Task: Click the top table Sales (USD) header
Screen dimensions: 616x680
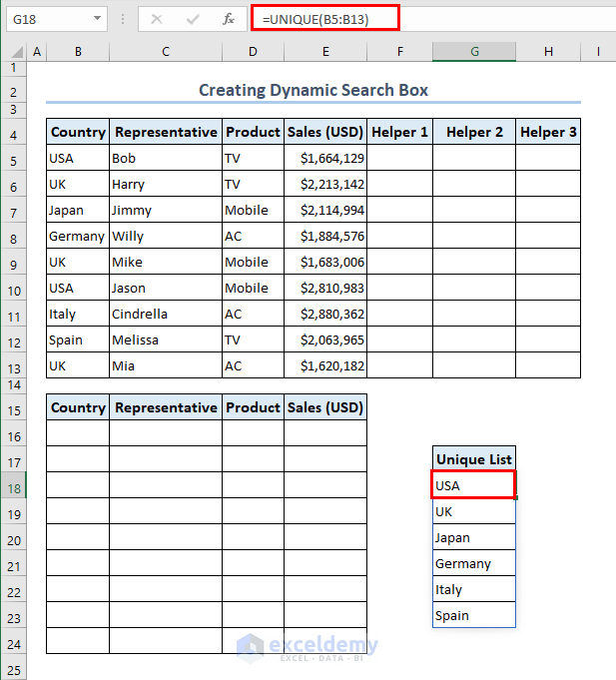Action: pos(325,132)
